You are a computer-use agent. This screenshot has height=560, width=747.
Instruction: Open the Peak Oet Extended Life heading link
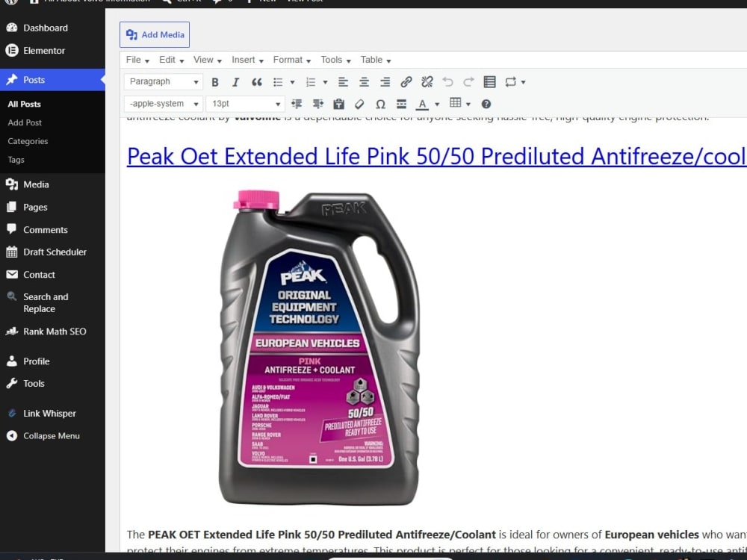coord(436,156)
